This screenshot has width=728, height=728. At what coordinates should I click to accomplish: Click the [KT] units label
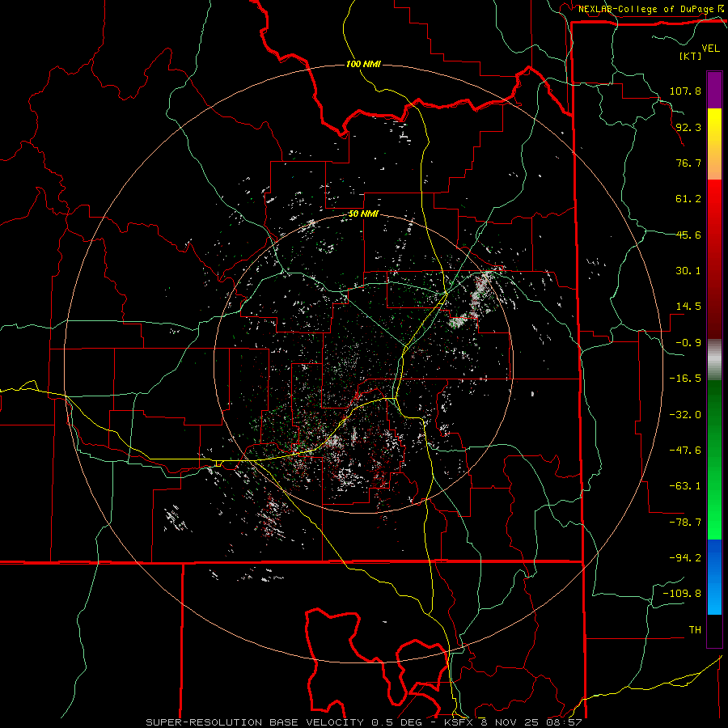point(690,56)
